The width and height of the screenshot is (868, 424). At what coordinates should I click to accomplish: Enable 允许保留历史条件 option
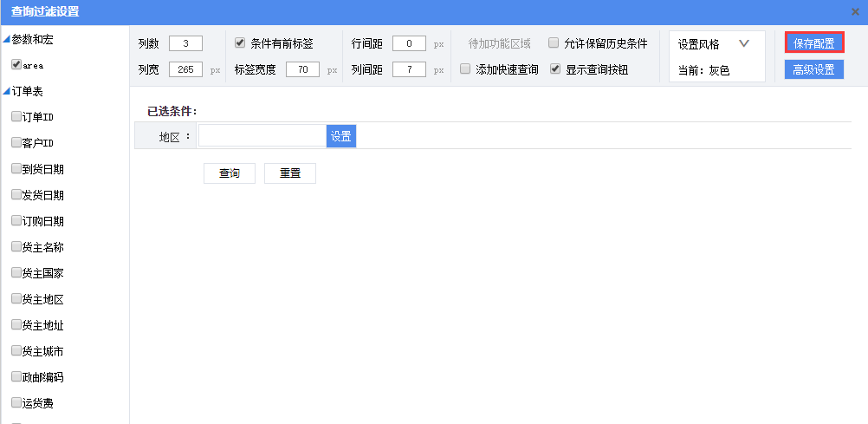554,43
